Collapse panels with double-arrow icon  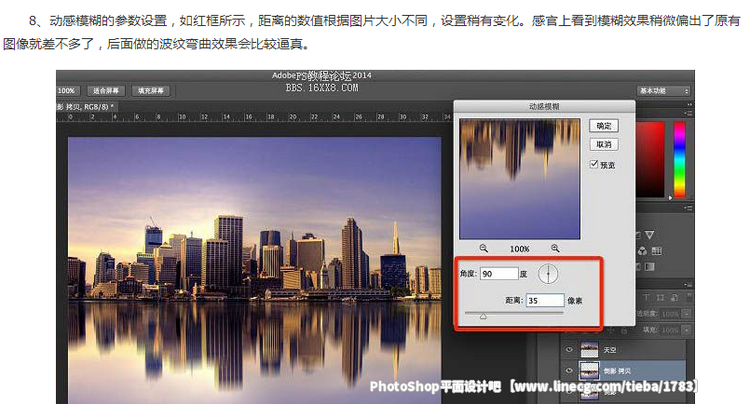tap(689, 105)
